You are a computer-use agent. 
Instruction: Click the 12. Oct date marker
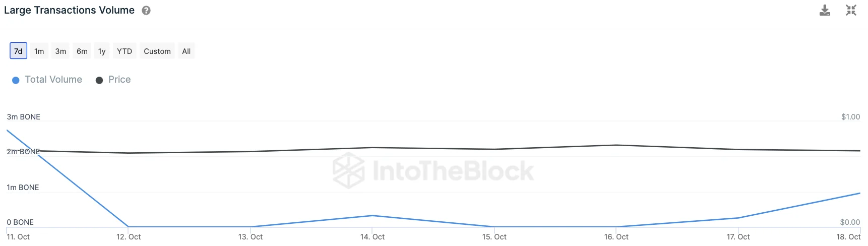coord(129,237)
